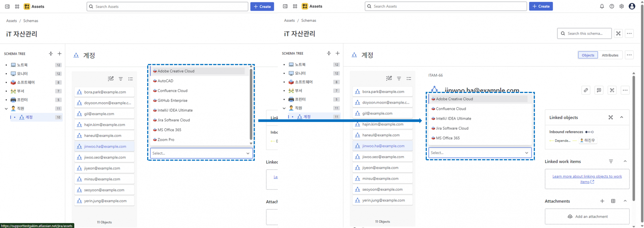Select 소프트웨어 in right schema tree
644x228 pixels.
pos(304,82)
